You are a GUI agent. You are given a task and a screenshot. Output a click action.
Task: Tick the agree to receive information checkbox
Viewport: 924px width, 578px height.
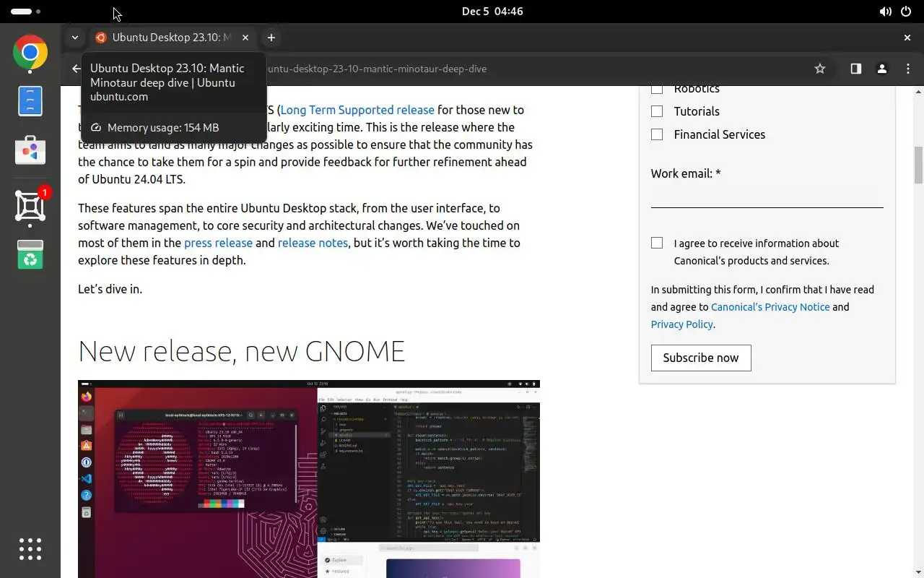coord(657,243)
